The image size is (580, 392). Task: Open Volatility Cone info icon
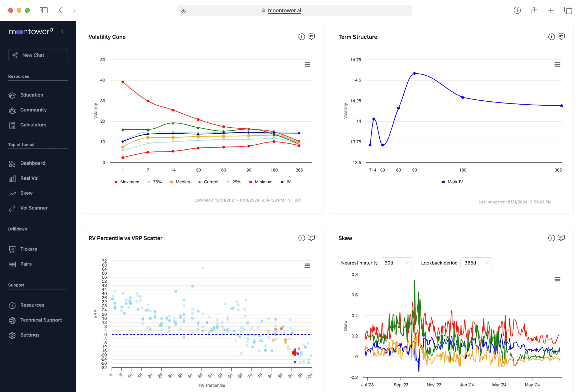(302, 37)
